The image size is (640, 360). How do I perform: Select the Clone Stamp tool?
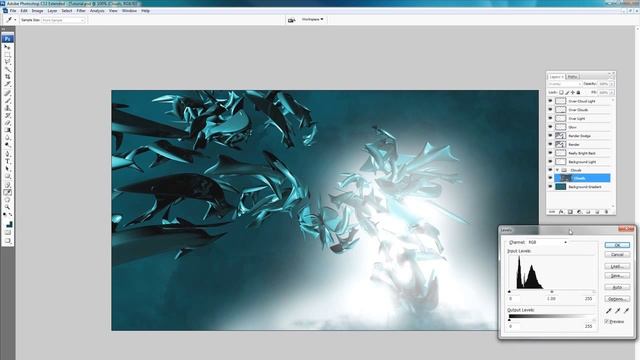pyautogui.click(x=7, y=108)
